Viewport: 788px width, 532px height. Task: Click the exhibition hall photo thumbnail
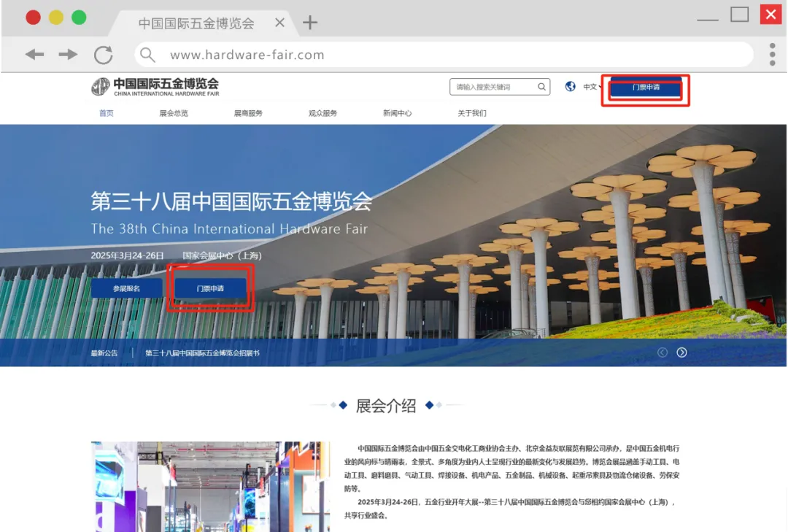click(x=211, y=486)
